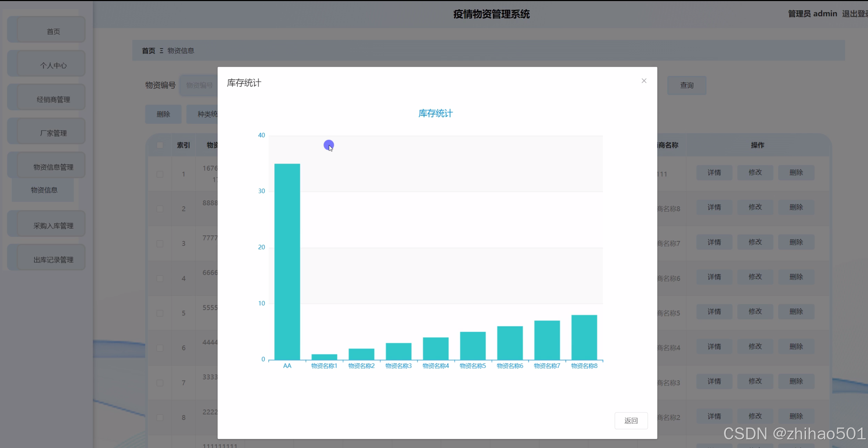Click 首页 breadcrumb link
The image size is (868, 448).
tap(148, 51)
